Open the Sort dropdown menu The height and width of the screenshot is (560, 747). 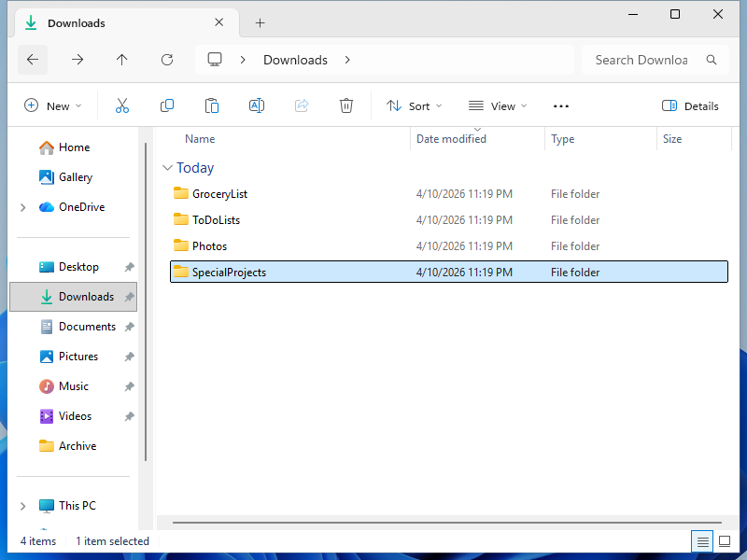point(414,105)
